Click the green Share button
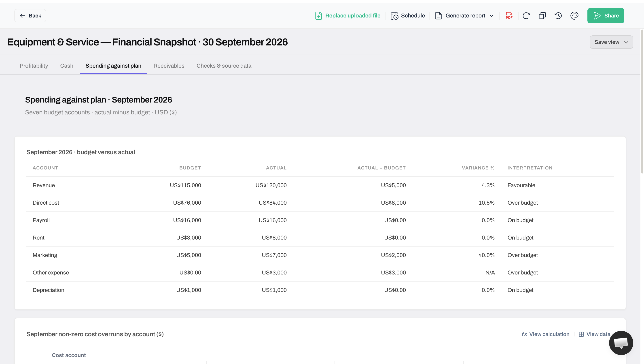The image size is (644, 364). click(606, 15)
